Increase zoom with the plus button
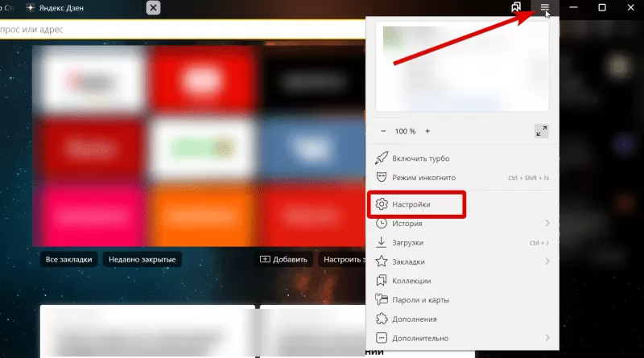This screenshot has width=644, height=358. [x=427, y=131]
